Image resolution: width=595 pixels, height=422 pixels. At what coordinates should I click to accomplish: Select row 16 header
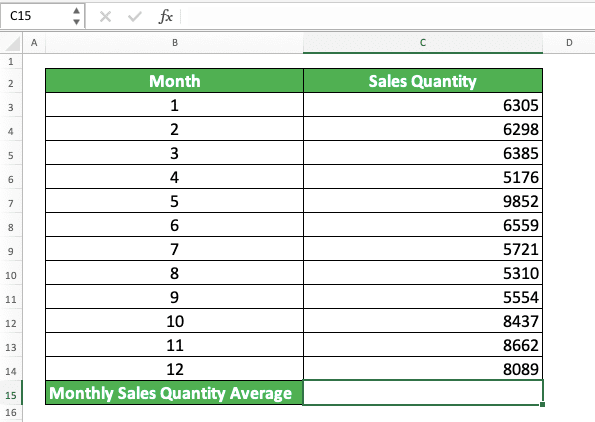pos(11,413)
